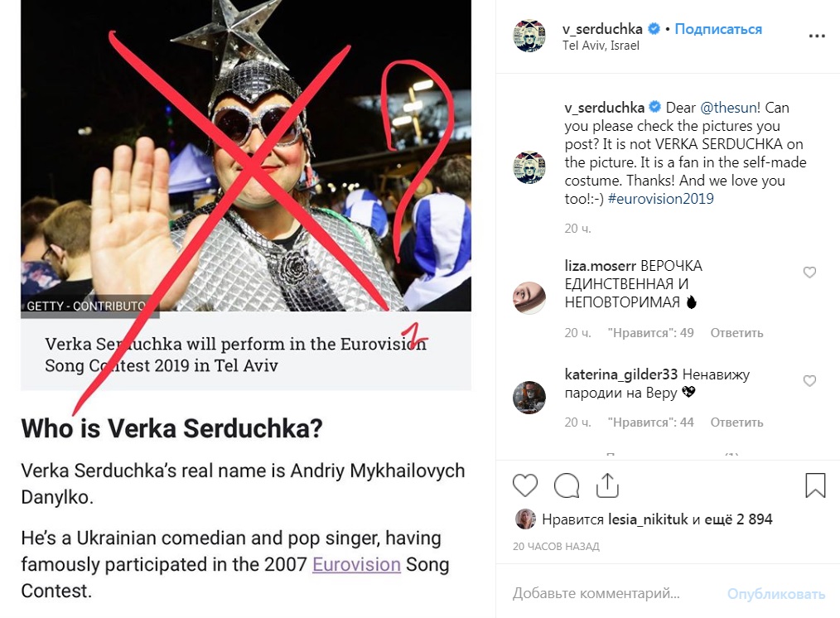The height and width of the screenshot is (618, 840).
Task: Open katerina_gilder33's profile avatar
Action: click(x=529, y=398)
